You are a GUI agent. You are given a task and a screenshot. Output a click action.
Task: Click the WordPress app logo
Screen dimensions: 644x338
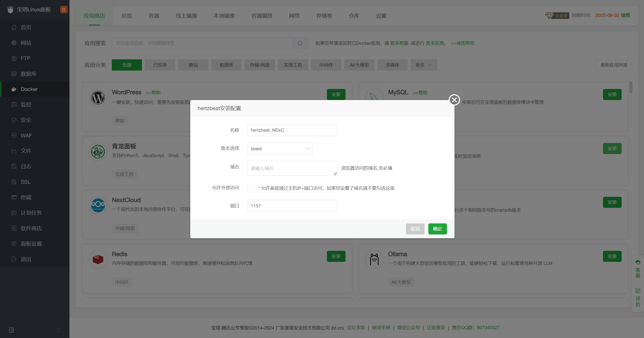click(98, 98)
